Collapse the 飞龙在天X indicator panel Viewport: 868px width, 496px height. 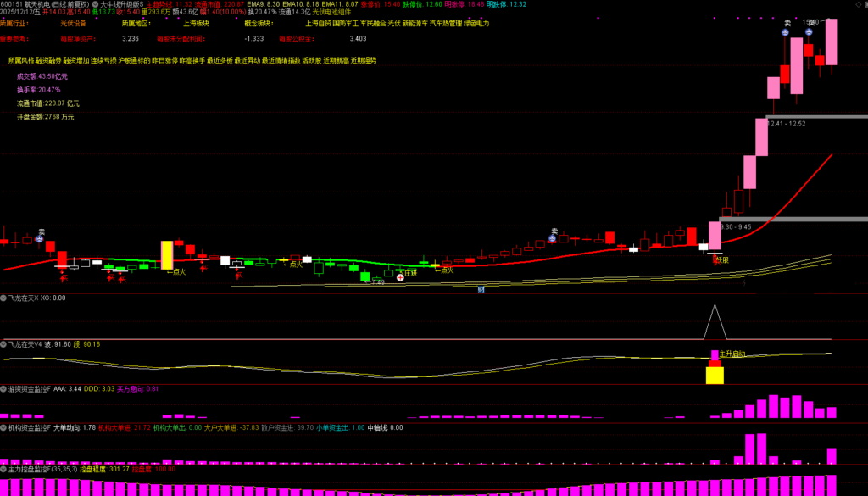tap(3, 298)
